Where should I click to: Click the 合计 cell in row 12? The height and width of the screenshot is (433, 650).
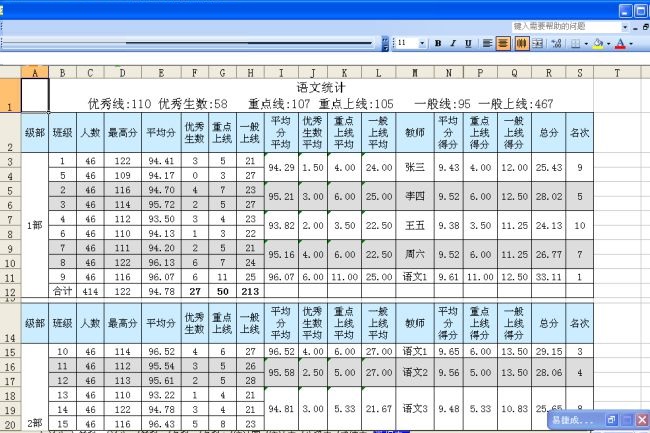pyautogui.click(x=62, y=291)
